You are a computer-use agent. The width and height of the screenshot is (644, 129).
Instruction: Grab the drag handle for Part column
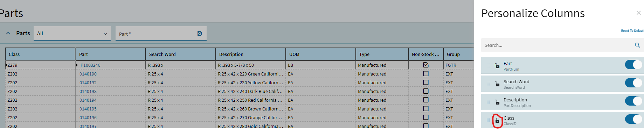(488, 65)
